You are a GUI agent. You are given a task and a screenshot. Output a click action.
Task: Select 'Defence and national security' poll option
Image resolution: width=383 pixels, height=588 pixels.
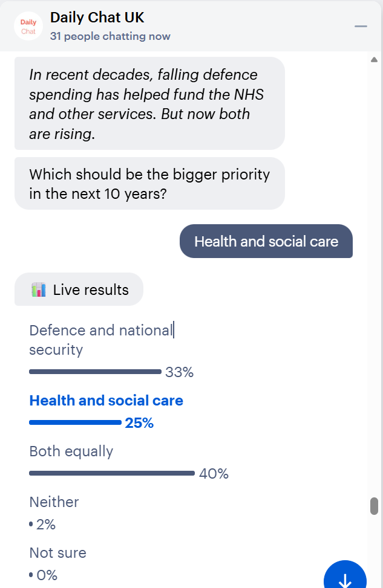click(101, 340)
